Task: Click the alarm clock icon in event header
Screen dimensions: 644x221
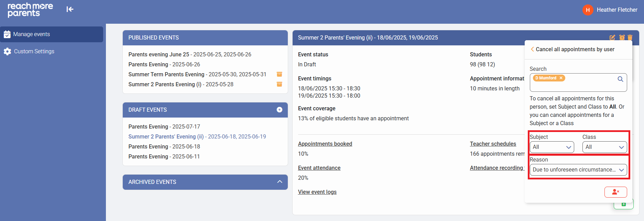Action: point(622,37)
